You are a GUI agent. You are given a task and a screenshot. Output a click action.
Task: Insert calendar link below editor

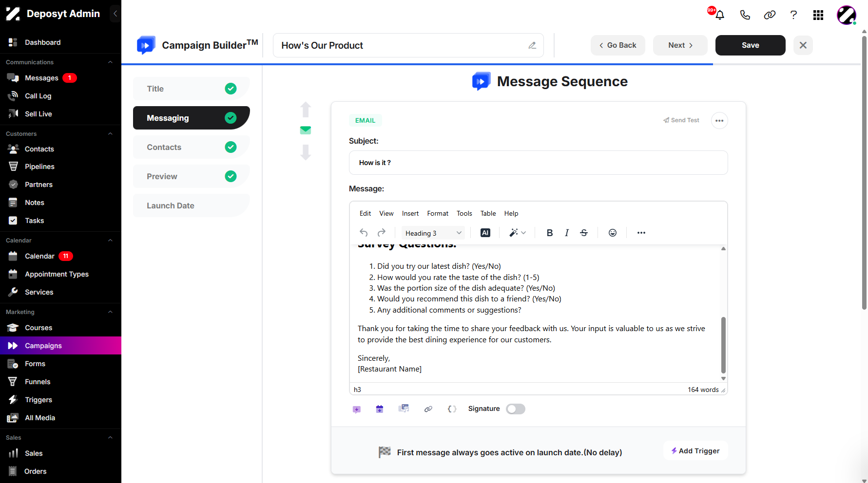380,409
